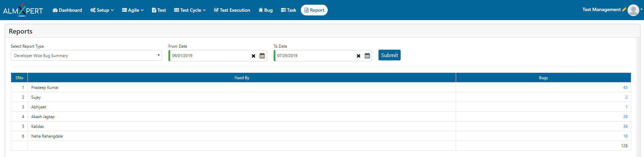
Task: Select the Akash Jagtap name cell
Action: click(242, 117)
